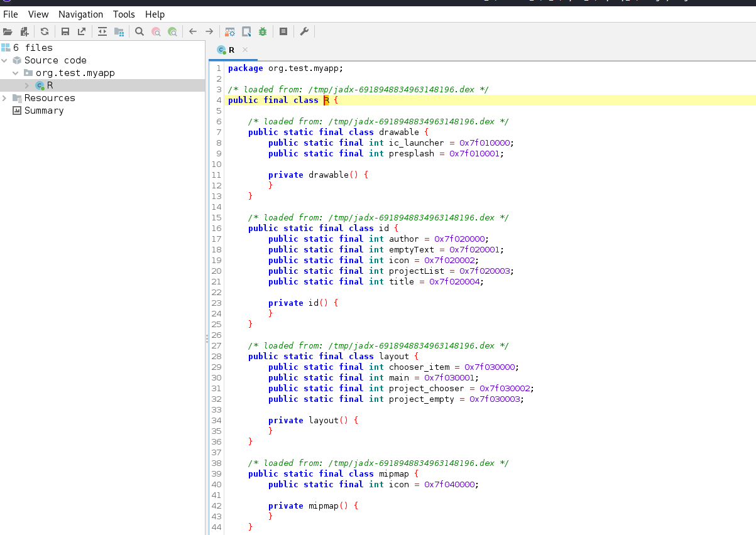This screenshot has width=756, height=535.
Task: Open the Navigation menu
Action: pyautogui.click(x=80, y=14)
